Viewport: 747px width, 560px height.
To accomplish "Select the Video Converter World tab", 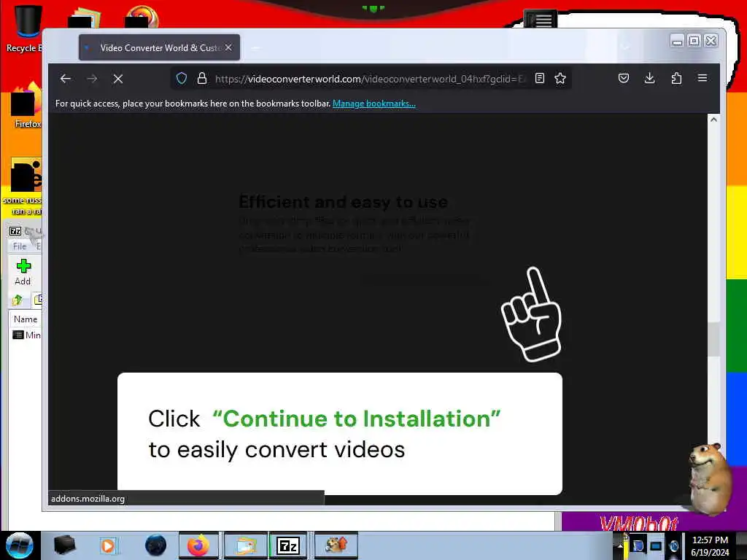I will pyautogui.click(x=159, y=47).
